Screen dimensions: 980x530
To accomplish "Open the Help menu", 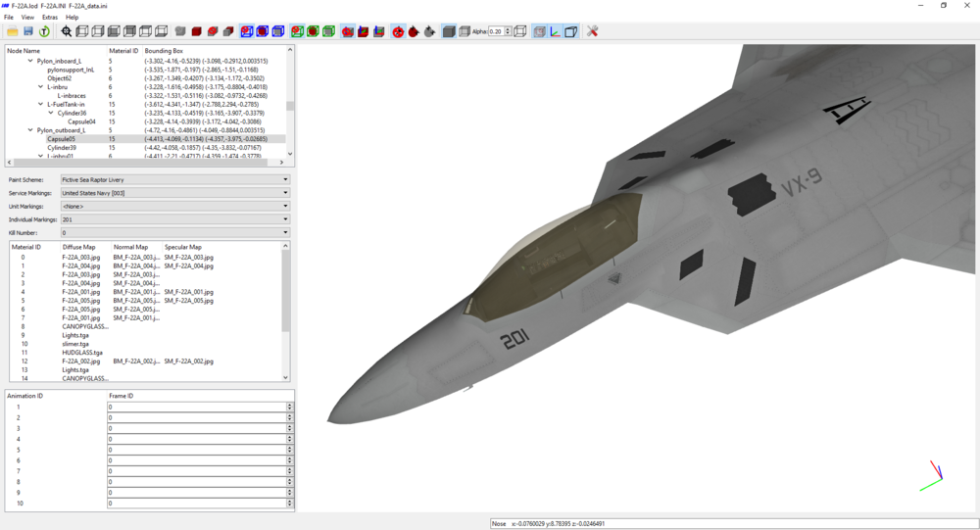I will tap(73, 18).
